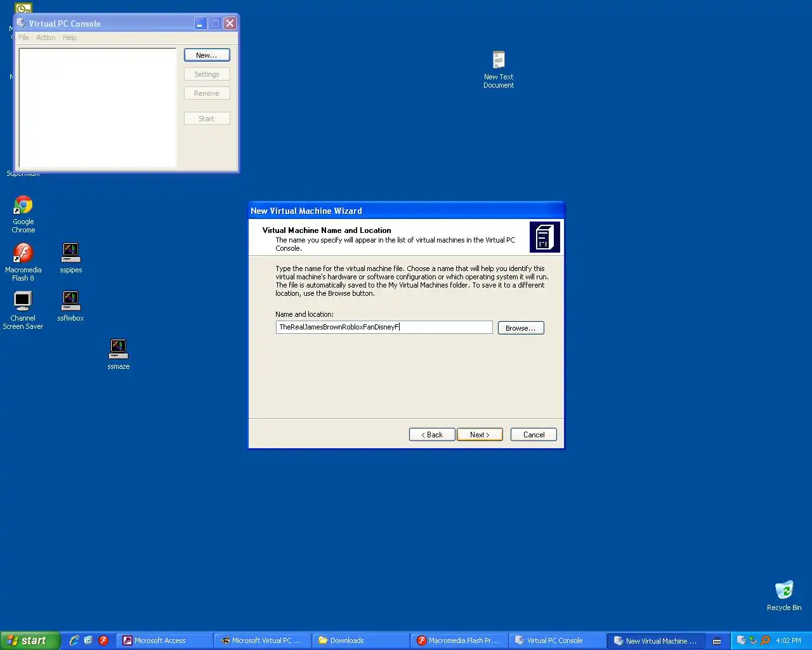Screen dimensions: 812x650
Task: Click the 'Virtual Machine Name and Location' heading
Action: [327, 230]
